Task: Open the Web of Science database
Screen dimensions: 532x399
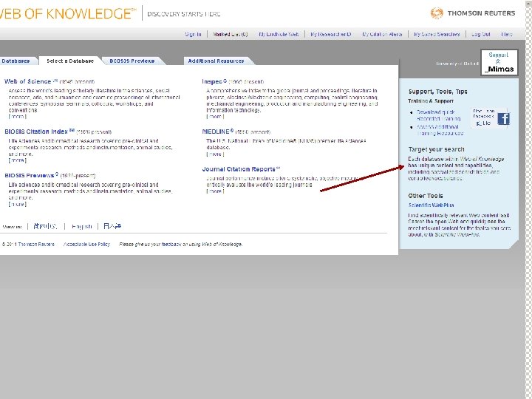Action: click(27, 81)
